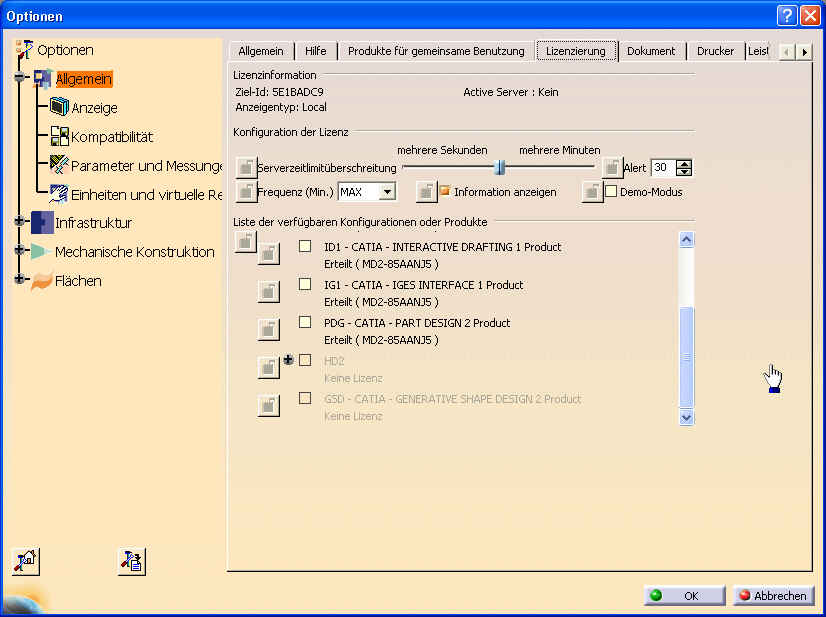Click the partially visible Leist tab

coord(759,51)
